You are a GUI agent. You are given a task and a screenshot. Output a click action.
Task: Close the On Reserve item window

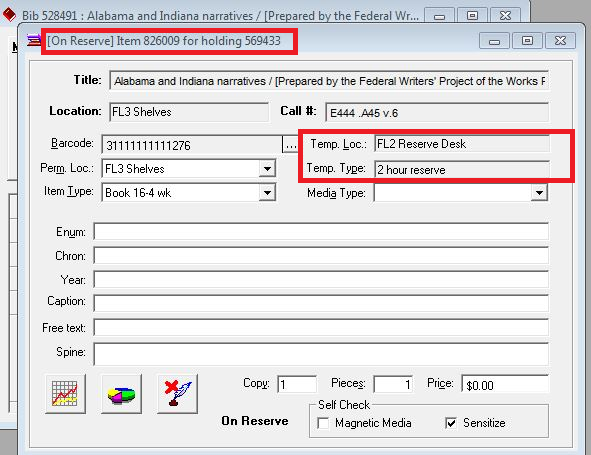(560, 40)
